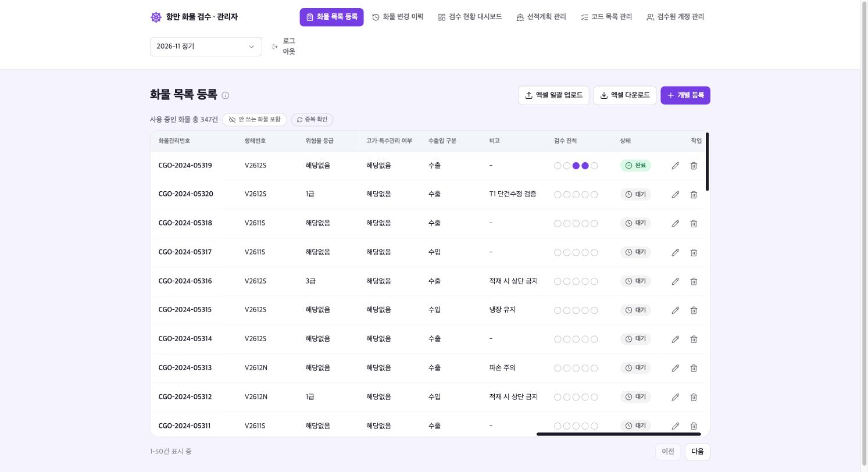Click the info icon beside 화물 목록 등록
868x472 pixels.
click(226, 95)
